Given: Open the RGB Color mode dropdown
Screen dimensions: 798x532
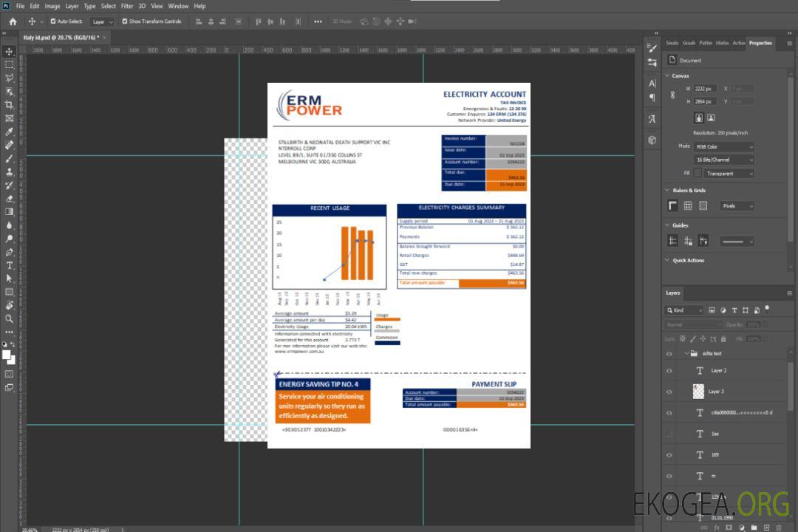Looking at the screenshot, I should pyautogui.click(x=723, y=146).
